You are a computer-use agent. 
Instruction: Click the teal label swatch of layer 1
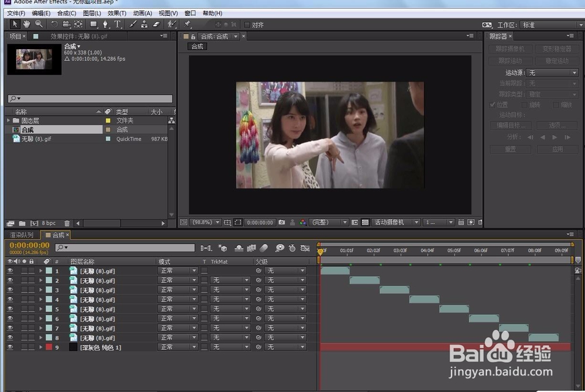pos(49,271)
